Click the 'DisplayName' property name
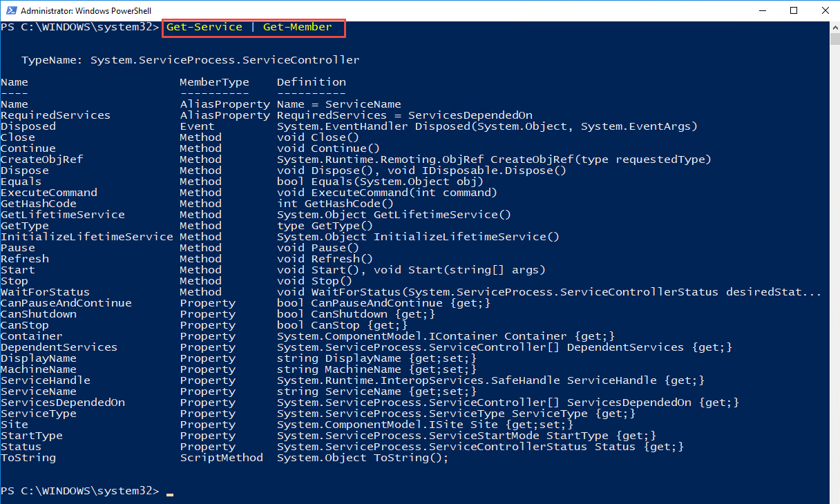 click(x=39, y=358)
